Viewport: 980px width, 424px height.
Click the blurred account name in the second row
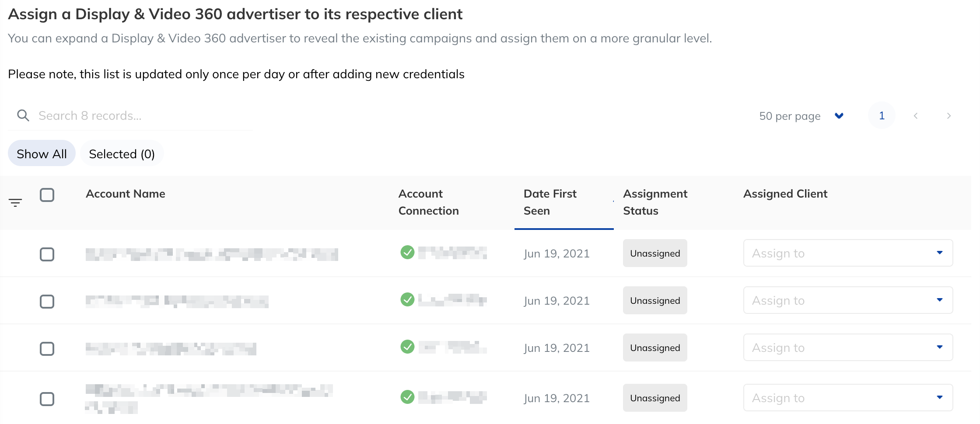[177, 302]
